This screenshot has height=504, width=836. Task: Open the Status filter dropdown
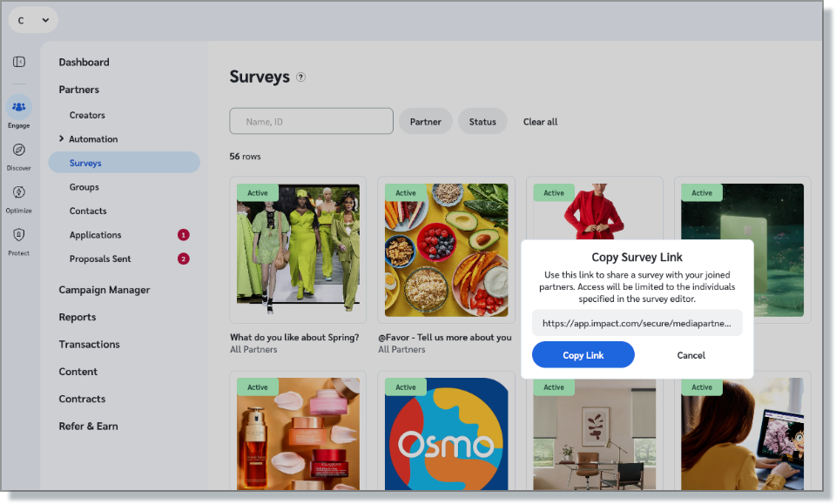[x=482, y=122]
